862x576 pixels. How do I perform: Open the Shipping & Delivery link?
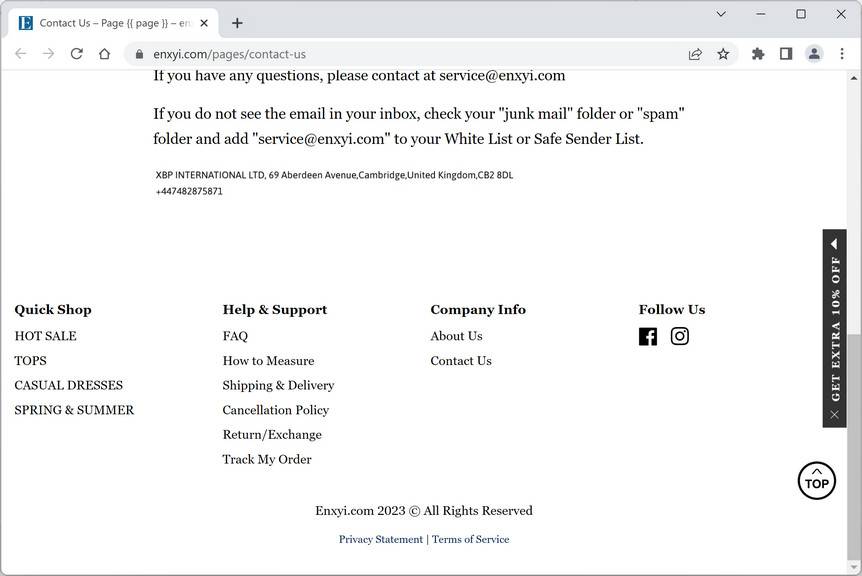pyautogui.click(x=278, y=385)
